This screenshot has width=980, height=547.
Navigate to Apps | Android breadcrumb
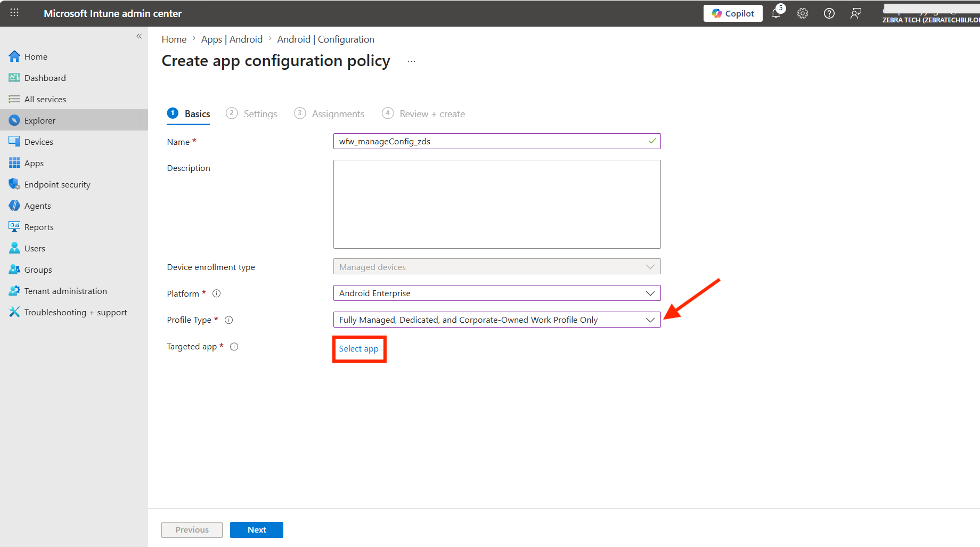pyautogui.click(x=232, y=39)
